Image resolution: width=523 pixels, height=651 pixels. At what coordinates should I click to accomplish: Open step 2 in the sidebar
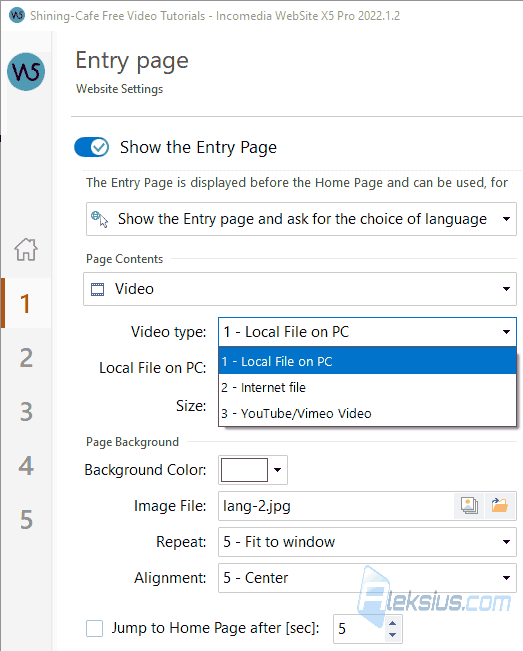coord(26,357)
